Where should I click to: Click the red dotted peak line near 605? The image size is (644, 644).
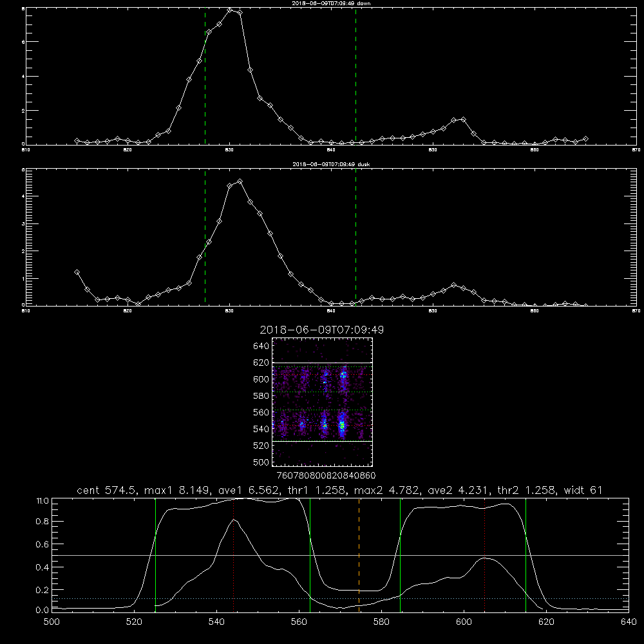pos(485,554)
